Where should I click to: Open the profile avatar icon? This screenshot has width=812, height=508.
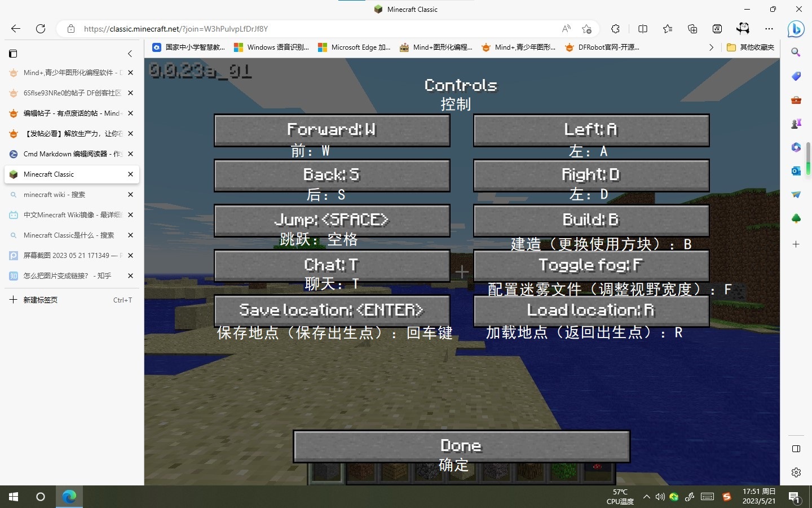point(743,29)
